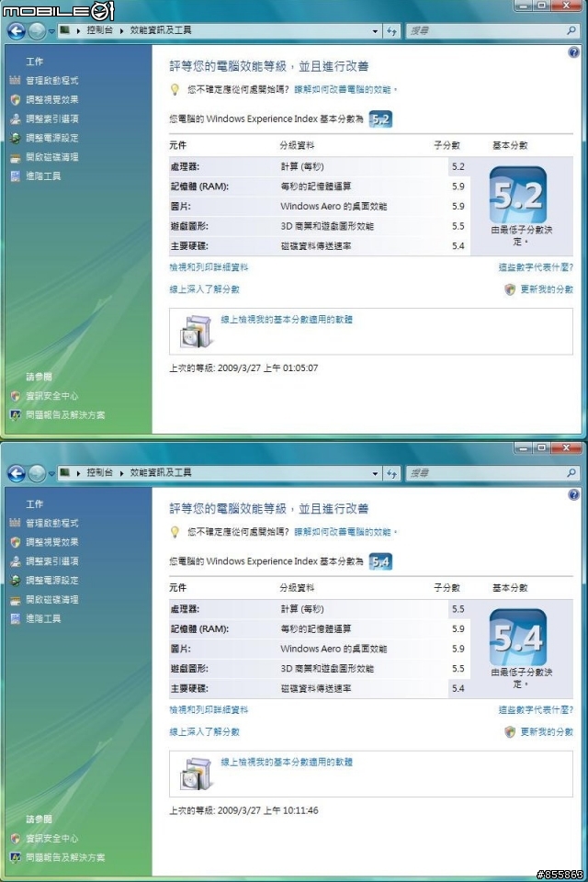Click the 調整索引選項 text link in the 5.4 score window

pyautogui.click(x=52, y=561)
